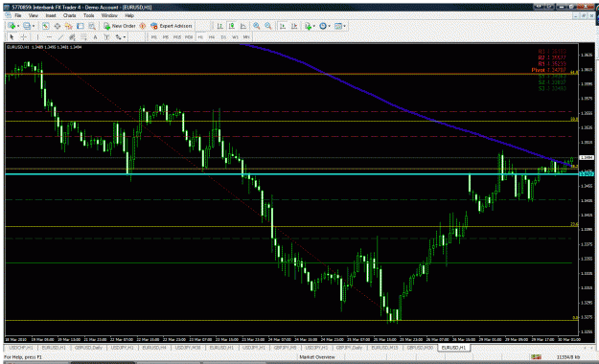Viewport: 599px width, 364px height.
Task: Click the New Order button
Action: 120,26
